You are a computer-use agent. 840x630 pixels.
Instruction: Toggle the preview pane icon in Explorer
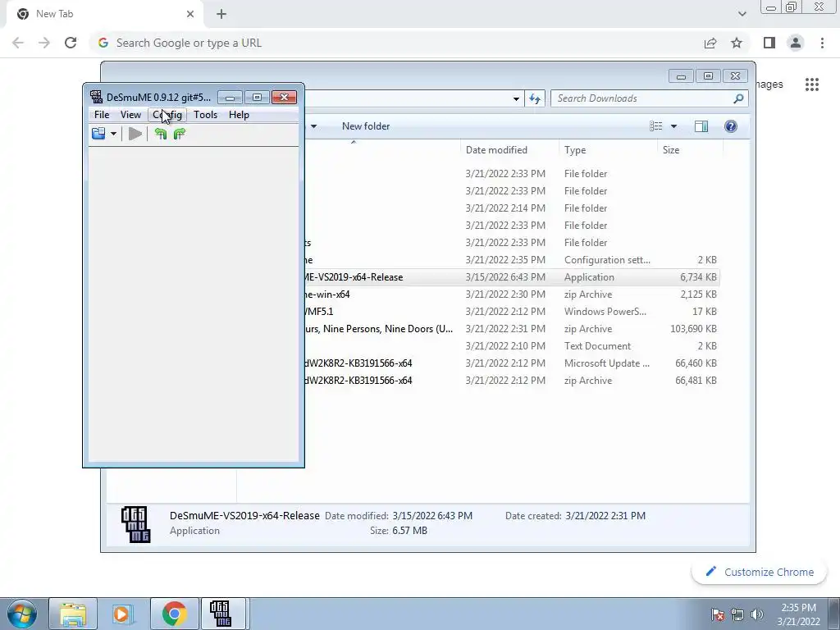pos(701,126)
